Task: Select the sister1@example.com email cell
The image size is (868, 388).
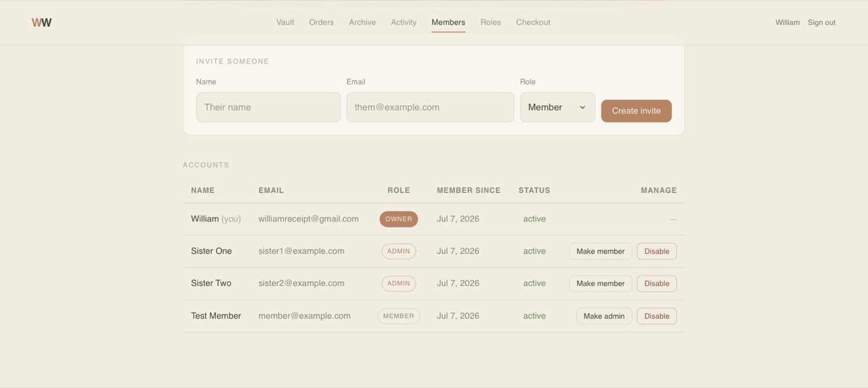Action: [x=301, y=251]
